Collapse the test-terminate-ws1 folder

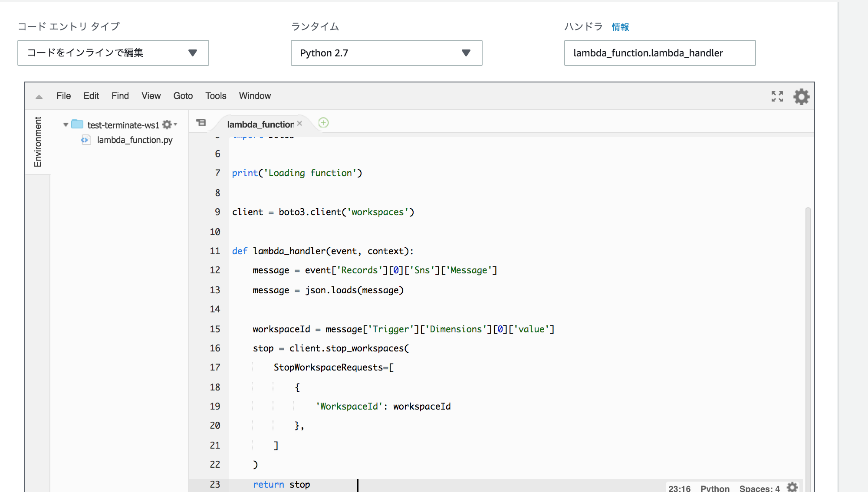(66, 125)
